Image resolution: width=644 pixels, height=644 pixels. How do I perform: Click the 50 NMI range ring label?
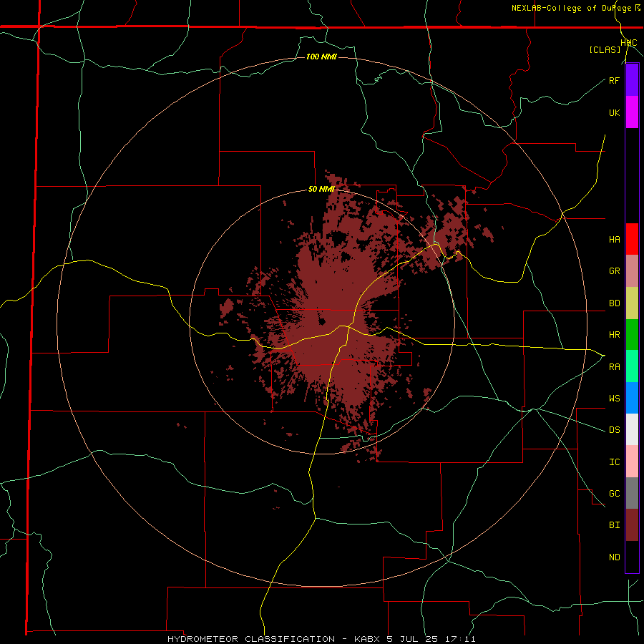(321, 190)
